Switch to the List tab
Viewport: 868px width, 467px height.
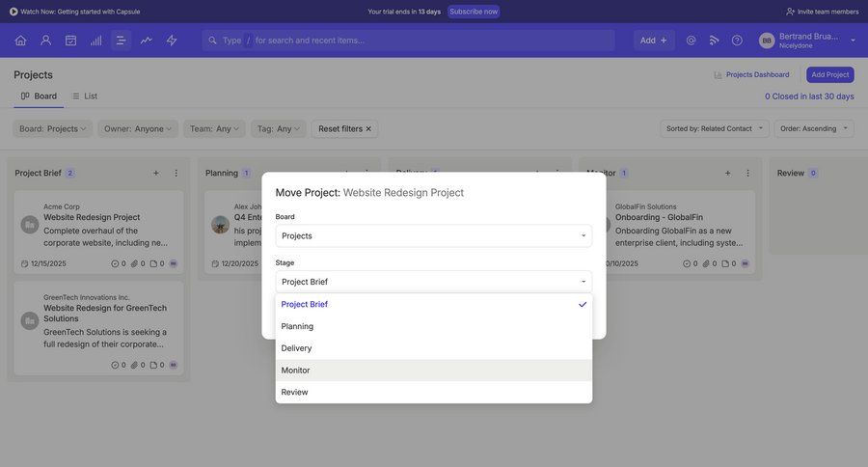(x=85, y=96)
